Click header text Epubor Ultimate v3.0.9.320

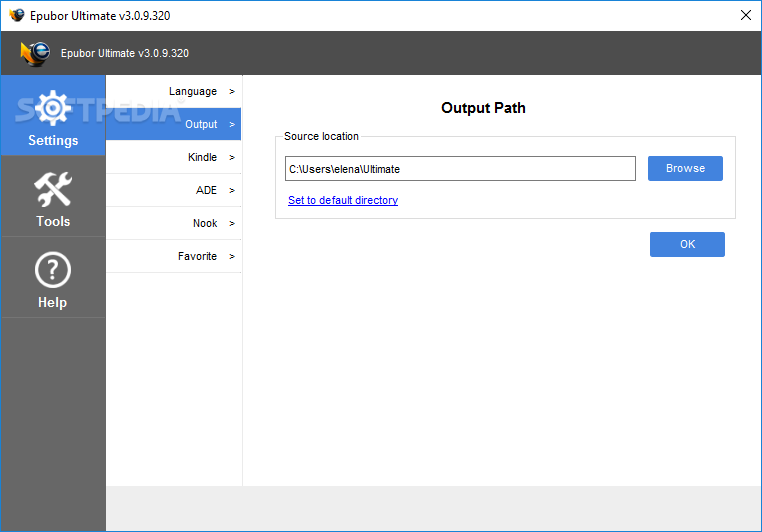(125, 53)
